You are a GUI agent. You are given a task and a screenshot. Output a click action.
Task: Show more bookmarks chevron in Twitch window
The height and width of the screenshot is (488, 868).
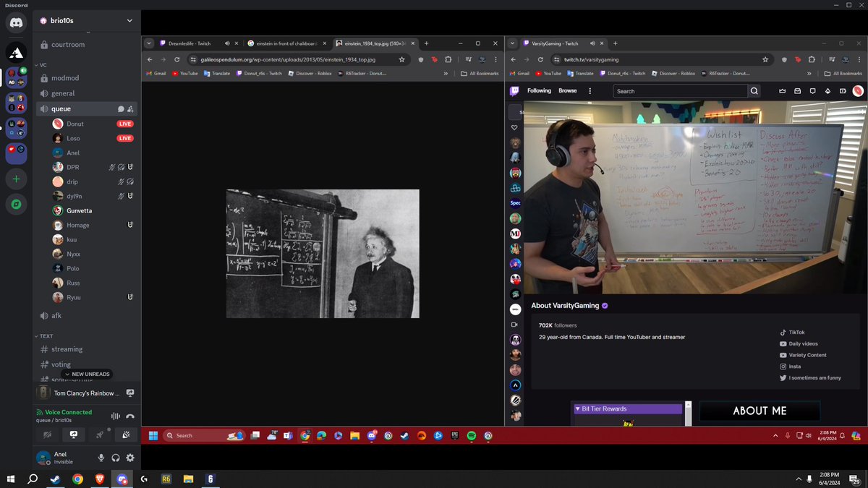(809, 73)
